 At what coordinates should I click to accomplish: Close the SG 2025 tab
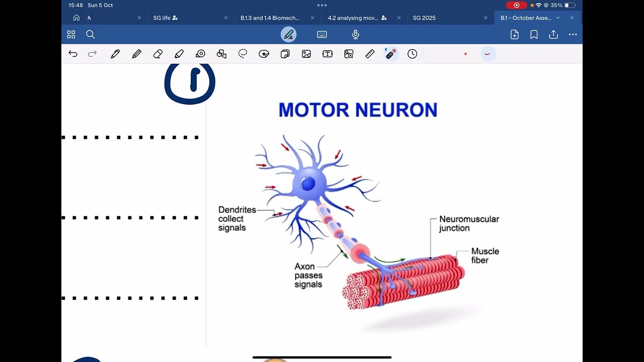pos(486,18)
